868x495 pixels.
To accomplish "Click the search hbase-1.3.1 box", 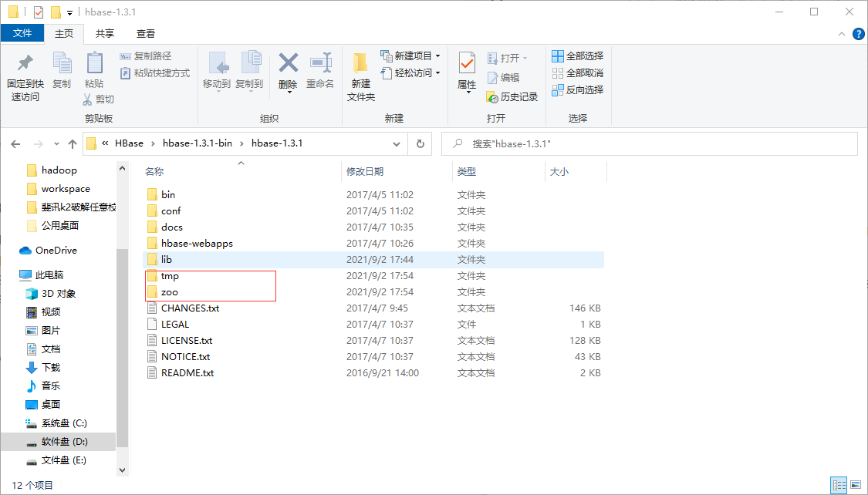I will pyautogui.click(x=650, y=144).
